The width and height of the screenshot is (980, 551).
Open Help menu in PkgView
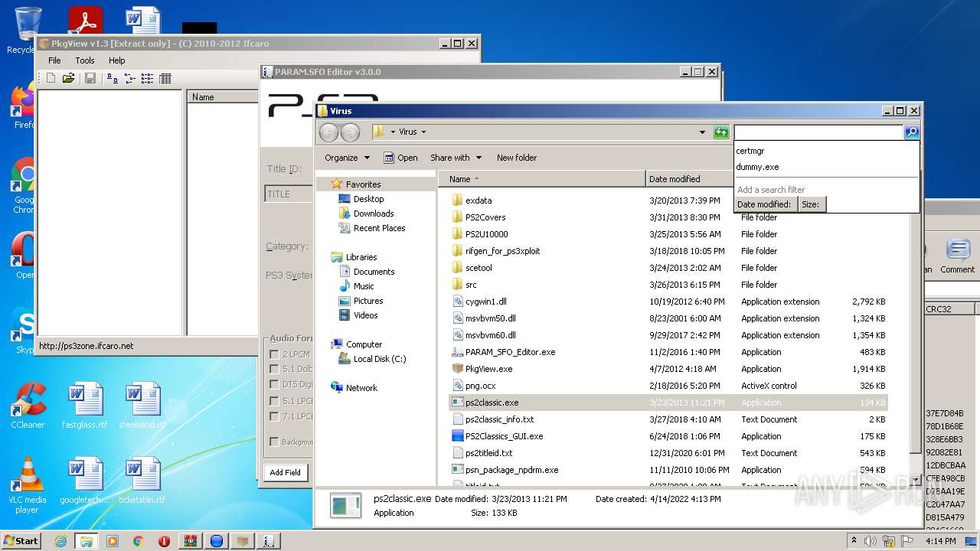click(116, 60)
